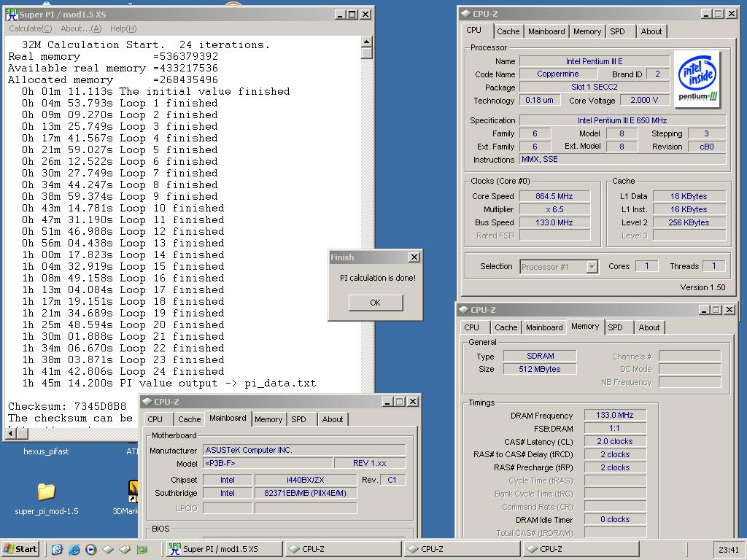Click the Southbridge value 82371EB/MB (PIIX4E/M)

pos(306,494)
